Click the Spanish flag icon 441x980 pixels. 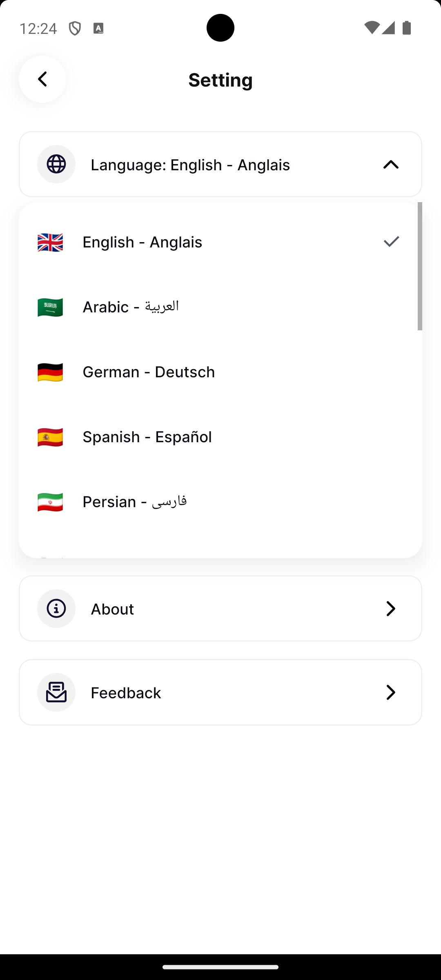coord(50,437)
